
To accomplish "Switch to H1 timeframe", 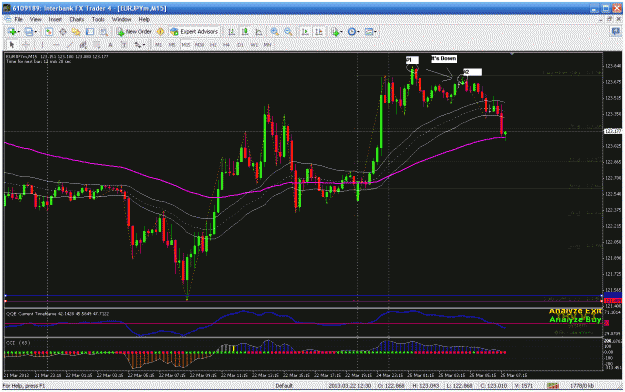I will click(x=213, y=45).
